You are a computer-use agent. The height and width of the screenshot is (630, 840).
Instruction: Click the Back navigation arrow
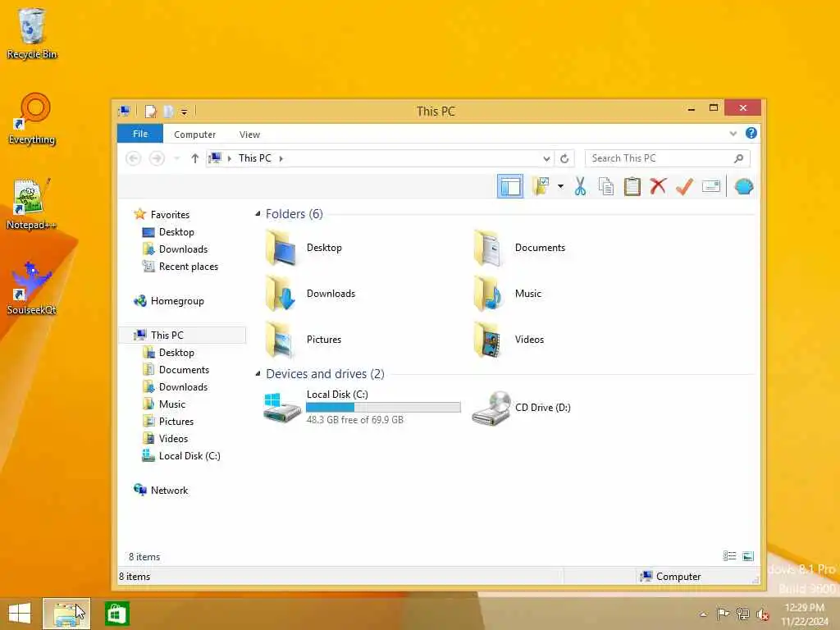point(134,158)
